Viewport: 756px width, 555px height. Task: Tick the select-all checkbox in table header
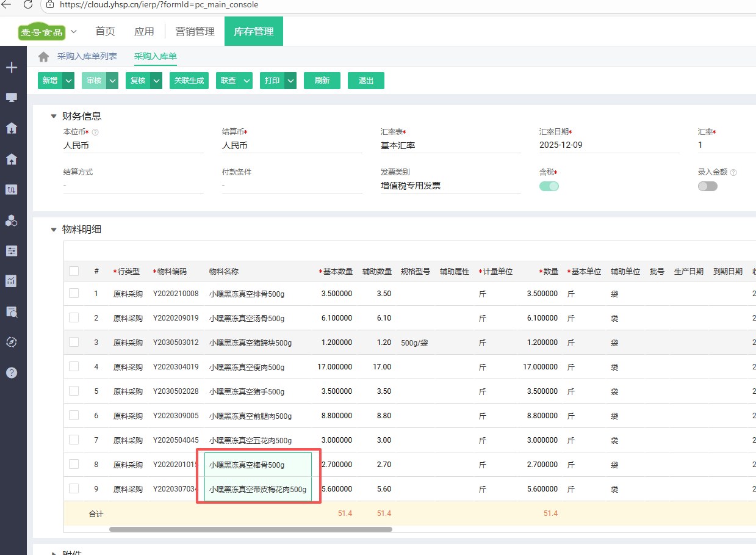[x=74, y=271]
